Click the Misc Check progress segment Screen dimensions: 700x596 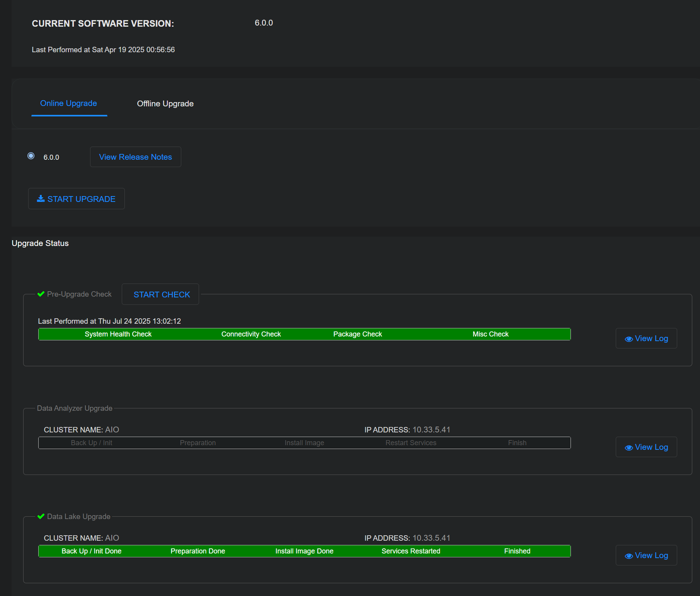(x=490, y=334)
